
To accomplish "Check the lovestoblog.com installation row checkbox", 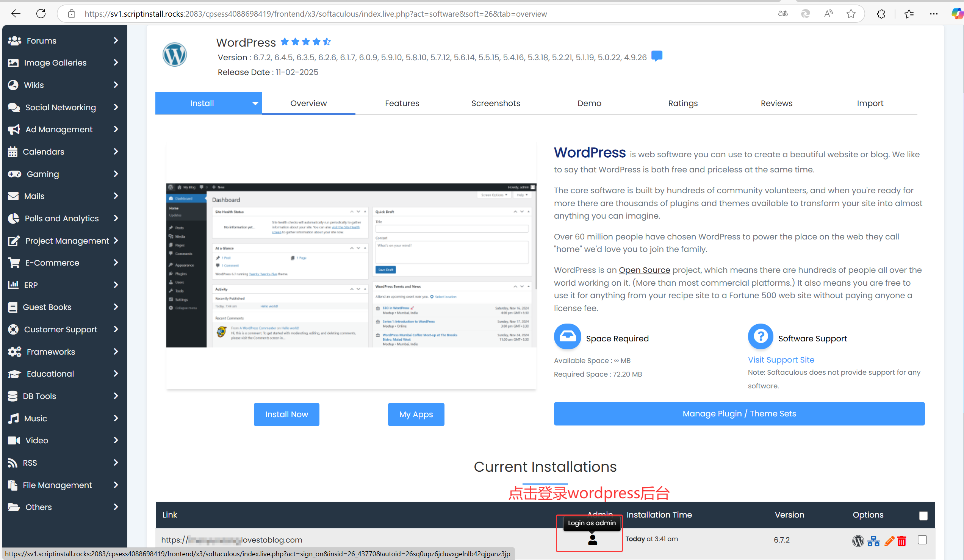I will [922, 540].
